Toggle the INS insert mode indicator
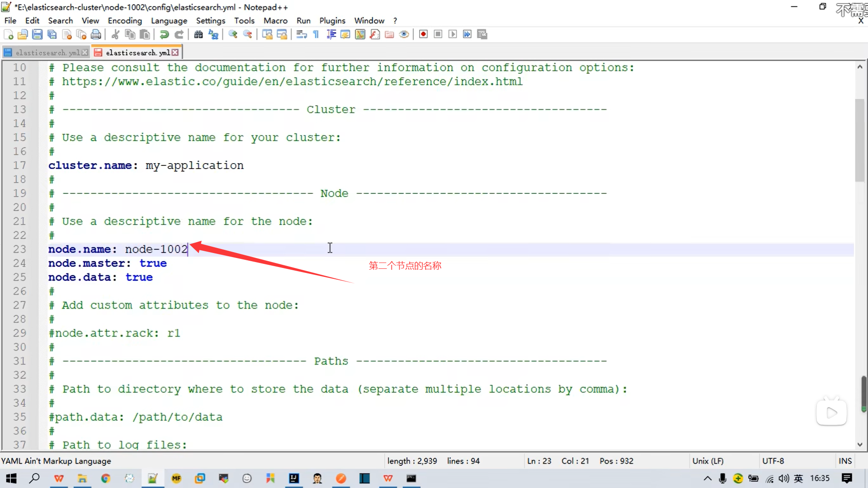 tap(844, 461)
